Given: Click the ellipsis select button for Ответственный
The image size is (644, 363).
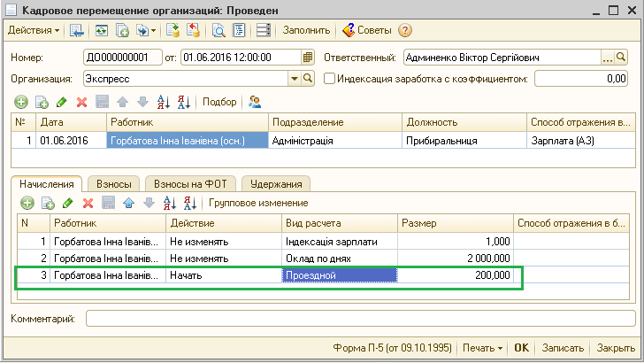Looking at the screenshot, I should click(608, 58).
